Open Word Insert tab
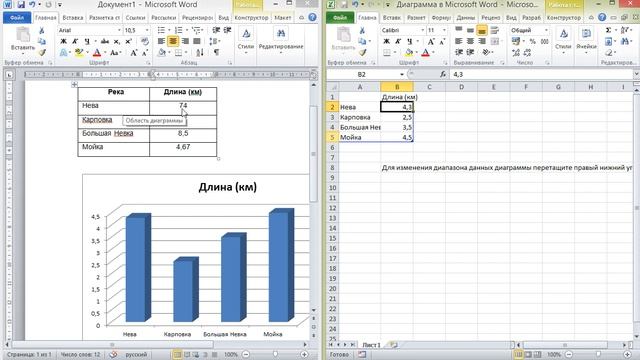Screen dimensions: 640x360 click(73, 18)
